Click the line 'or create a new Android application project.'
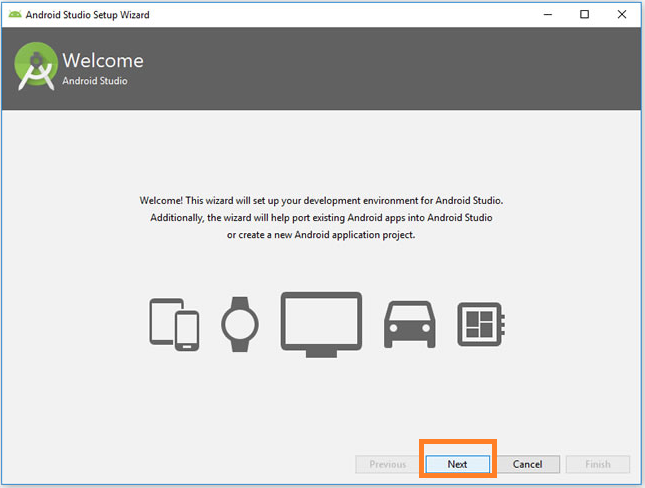Image resolution: width=645 pixels, height=488 pixels. pyautogui.click(x=321, y=235)
